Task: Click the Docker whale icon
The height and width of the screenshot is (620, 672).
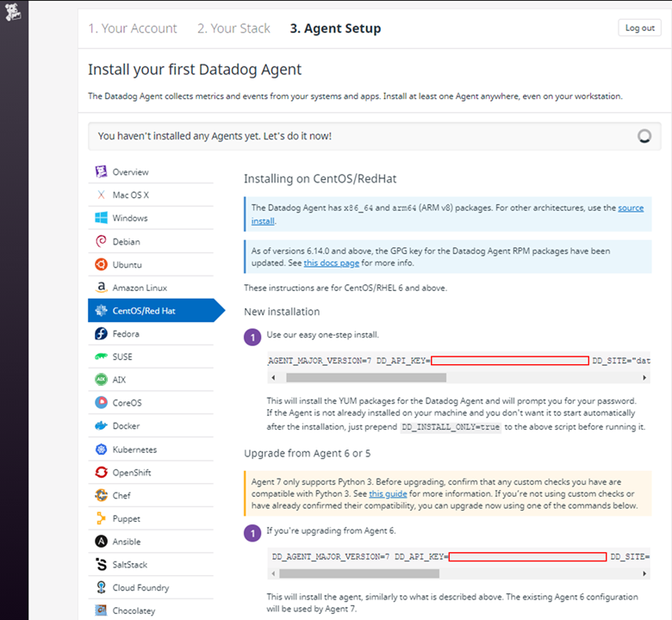Action: (101, 426)
